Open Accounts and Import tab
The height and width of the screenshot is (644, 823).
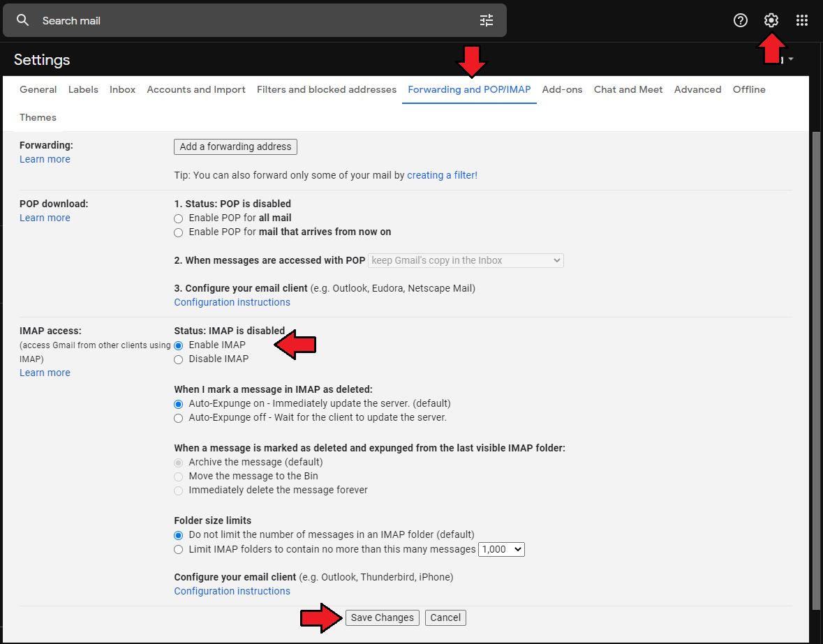(195, 90)
